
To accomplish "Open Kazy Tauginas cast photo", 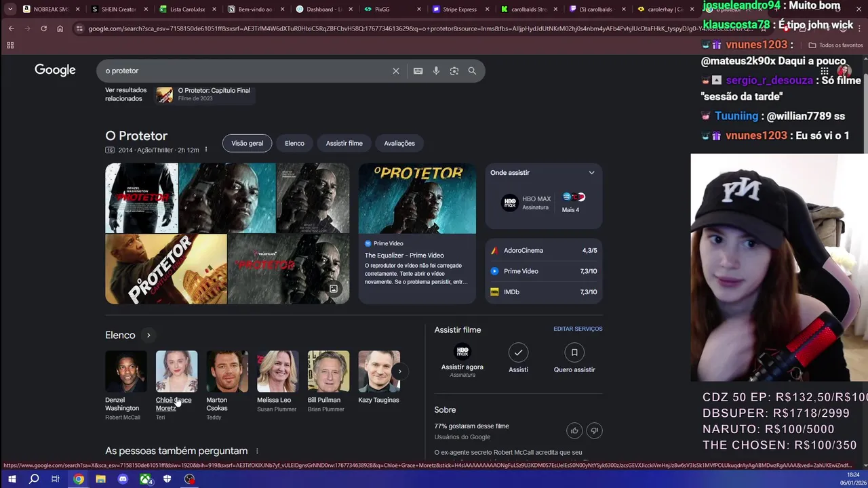I will [379, 371].
